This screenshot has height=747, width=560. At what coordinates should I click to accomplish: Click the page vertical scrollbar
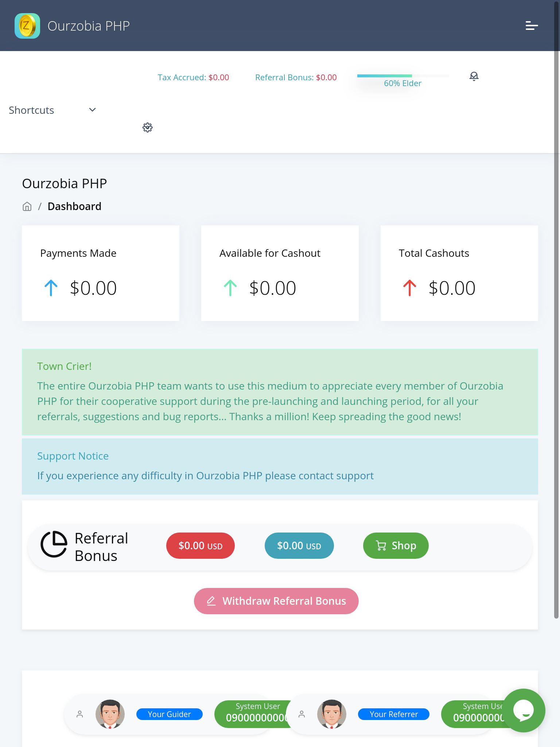click(x=556, y=328)
